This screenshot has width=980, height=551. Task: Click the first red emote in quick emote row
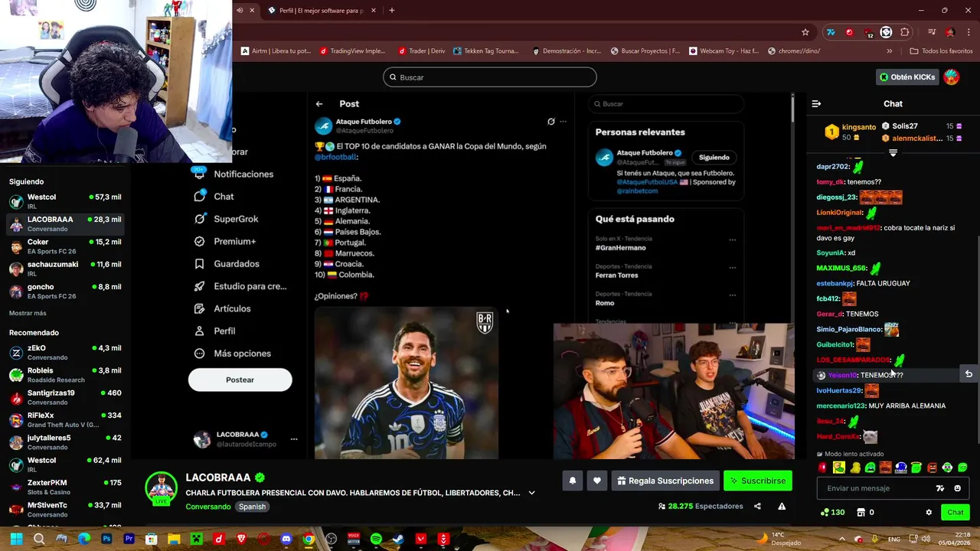pyautogui.click(x=823, y=468)
